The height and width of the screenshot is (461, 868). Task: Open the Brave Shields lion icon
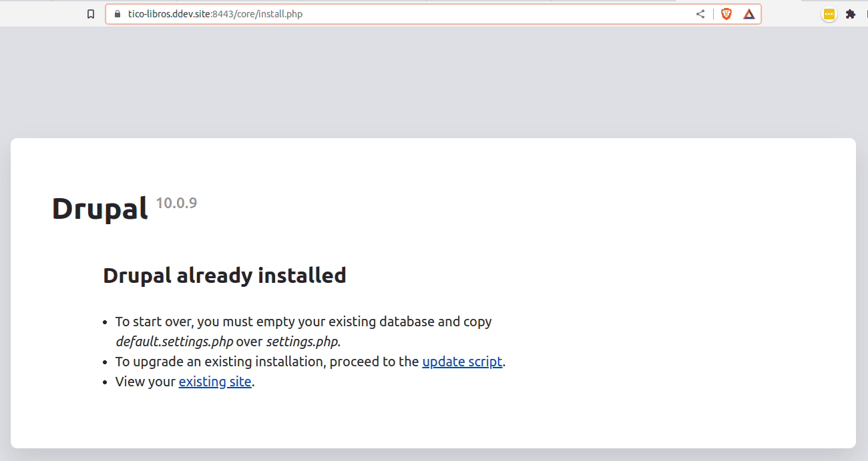(726, 13)
